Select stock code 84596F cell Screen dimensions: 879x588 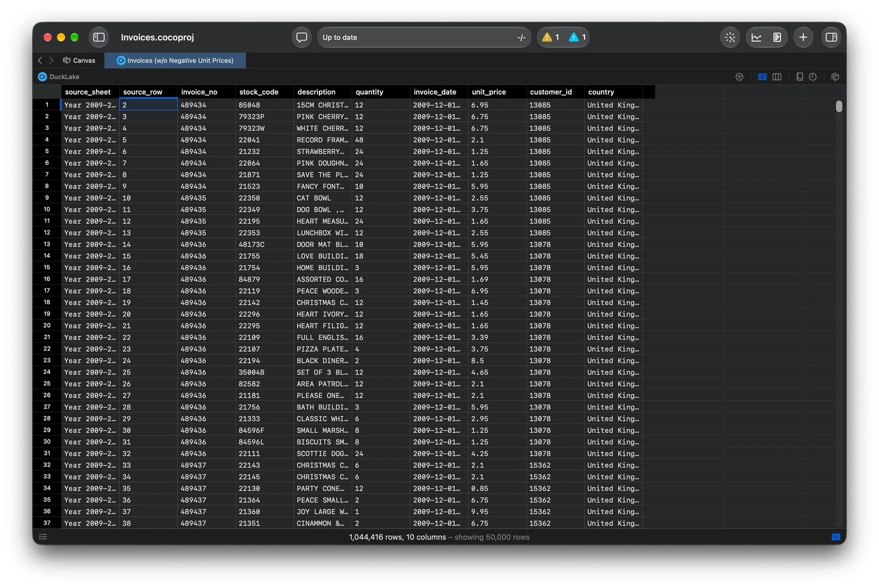coord(265,430)
